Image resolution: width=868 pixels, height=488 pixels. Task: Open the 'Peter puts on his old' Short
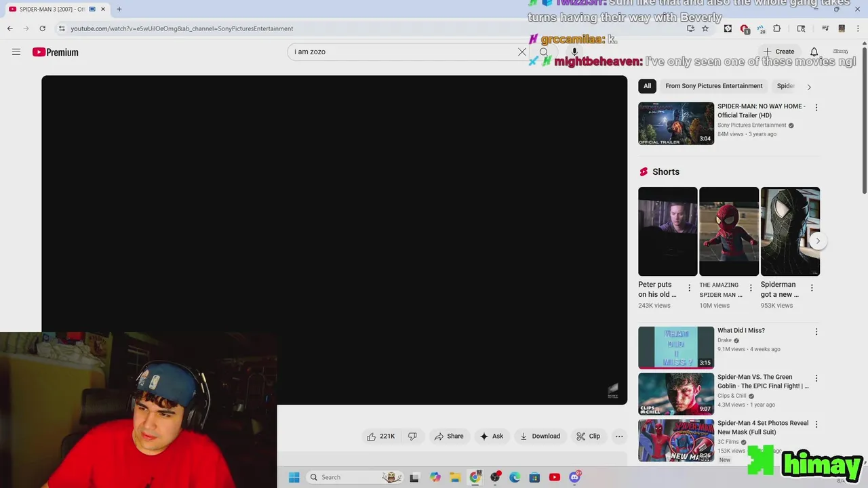tap(667, 232)
